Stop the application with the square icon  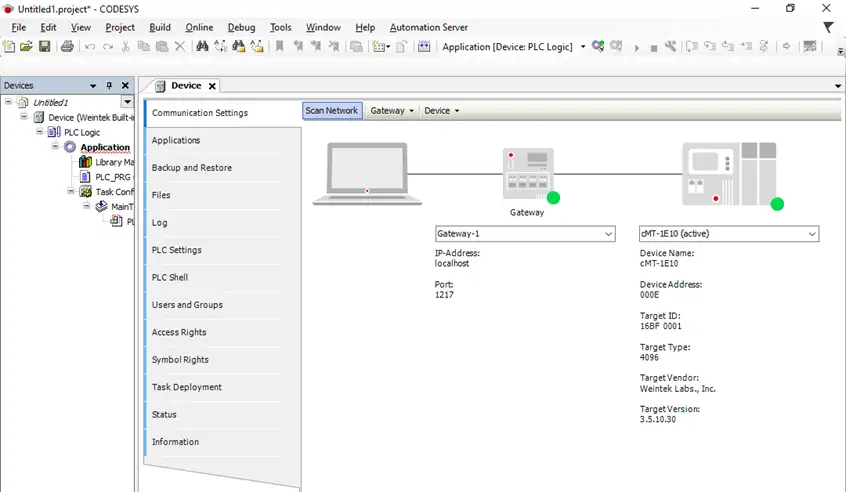point(654,49)
